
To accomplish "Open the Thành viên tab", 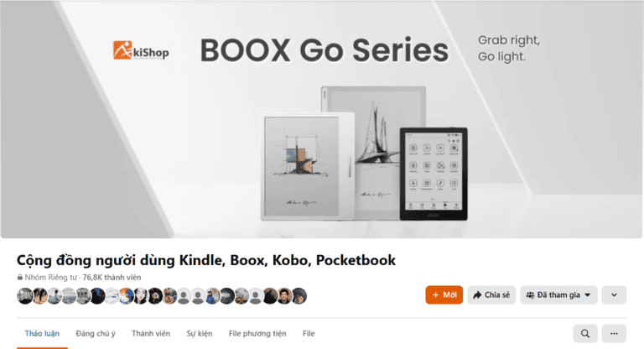I will 151,333.
